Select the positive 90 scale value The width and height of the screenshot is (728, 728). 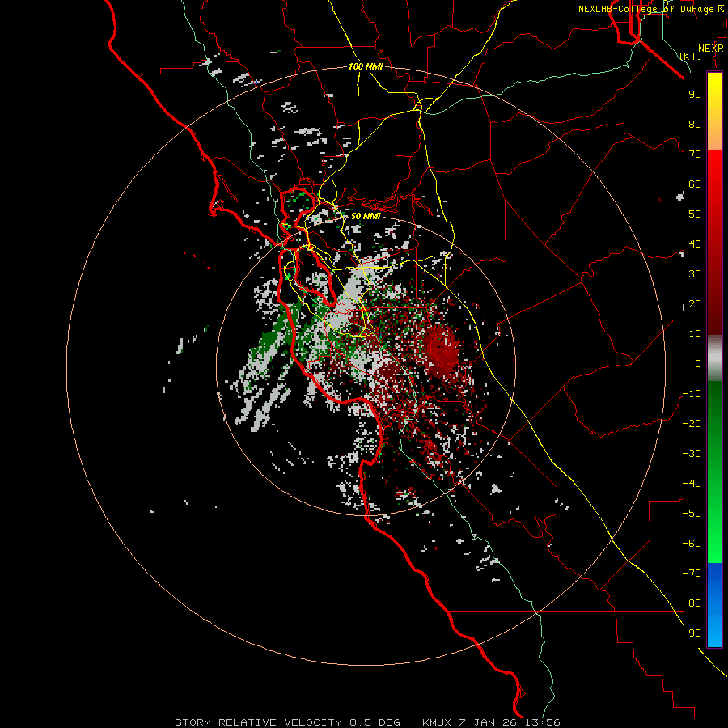coord(695,95)
